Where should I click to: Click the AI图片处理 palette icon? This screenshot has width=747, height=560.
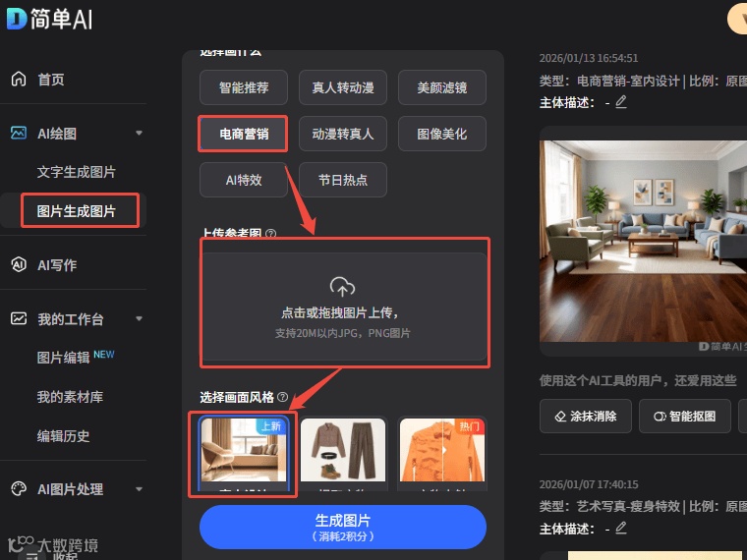point(19,488)
